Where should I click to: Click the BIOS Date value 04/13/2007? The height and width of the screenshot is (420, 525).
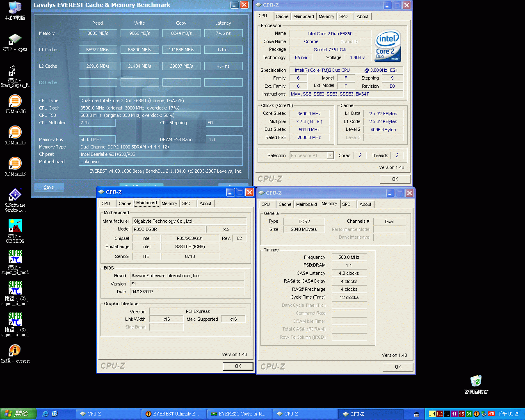pos(187,292)
